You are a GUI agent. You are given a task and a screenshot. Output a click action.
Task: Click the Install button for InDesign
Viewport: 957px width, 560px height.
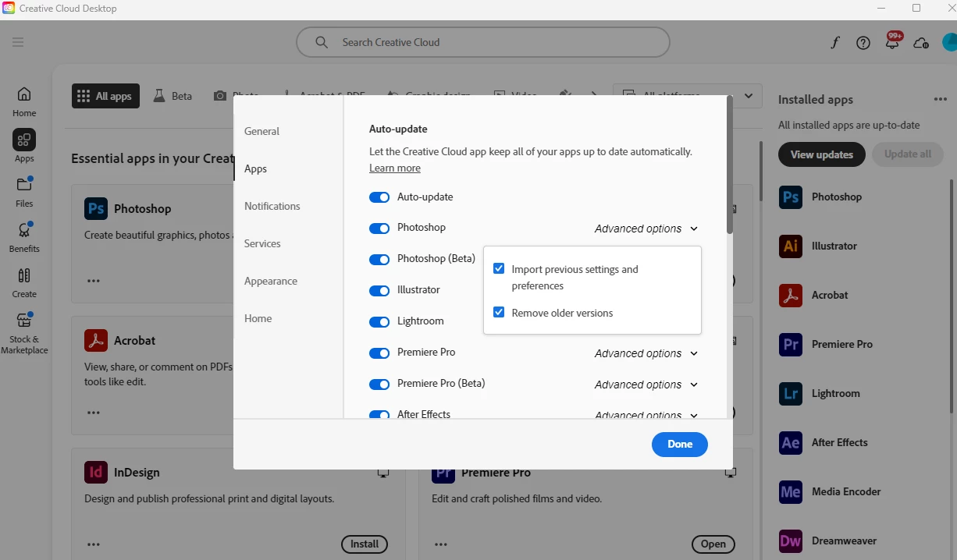(365, 544)
